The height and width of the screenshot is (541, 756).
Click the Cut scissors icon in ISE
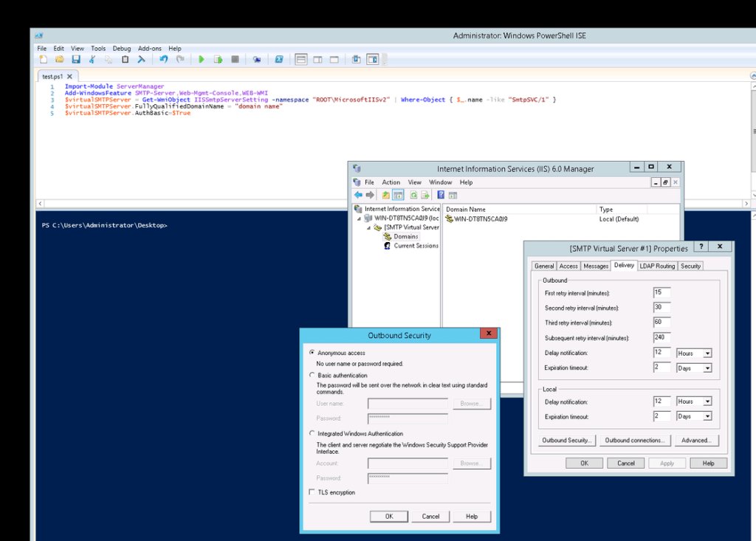pos(92,59)
